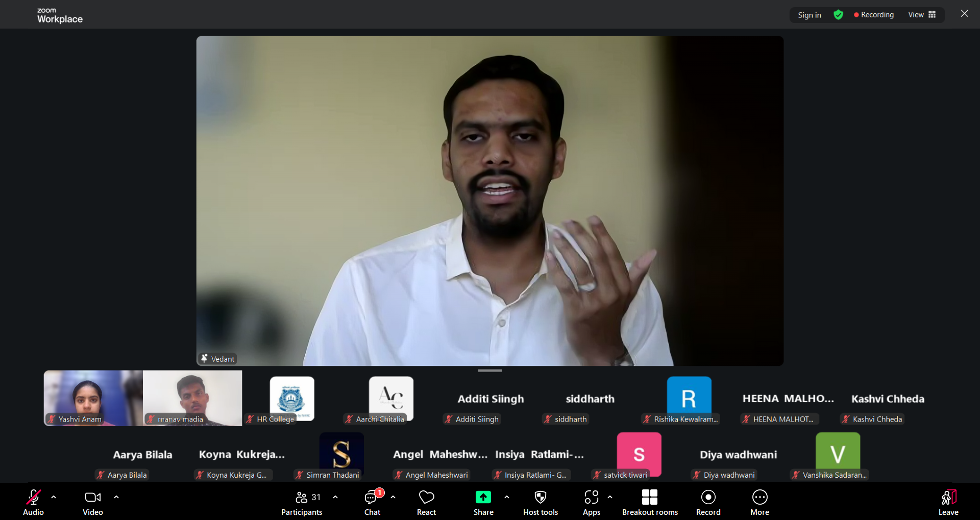This screenshot has width=980, height=520.
Task: Expand audio options arrow
Action: coord(54,497)
